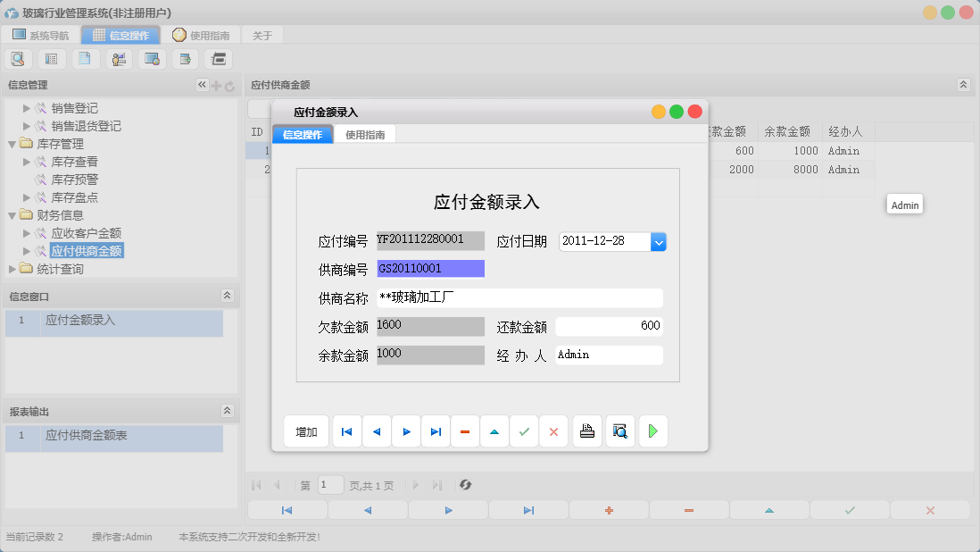The height and width of the screenshot is (552, 980).
Task: Click the edit blue triangle icon
Action: [x=494, y=431]
